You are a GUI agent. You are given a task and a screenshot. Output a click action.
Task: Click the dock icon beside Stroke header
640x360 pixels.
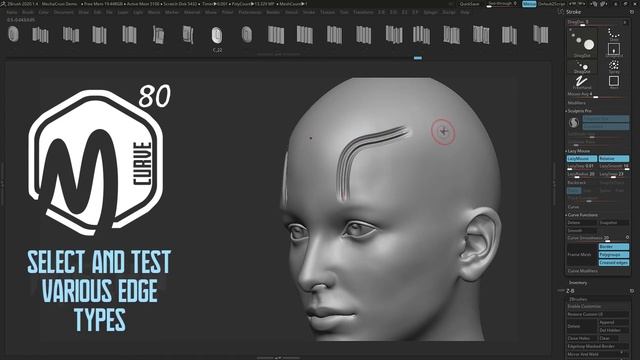click(632, 12)
